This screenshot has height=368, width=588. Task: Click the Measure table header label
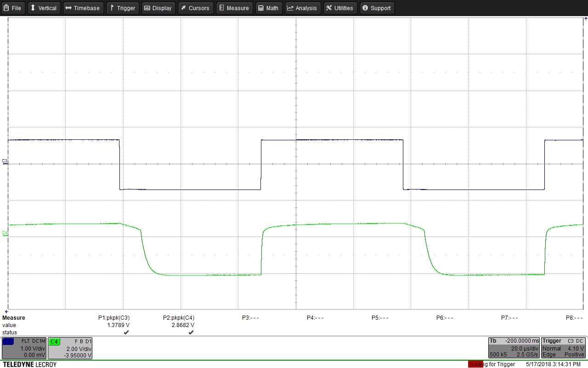pyautogui.click(x=14, y=318)
